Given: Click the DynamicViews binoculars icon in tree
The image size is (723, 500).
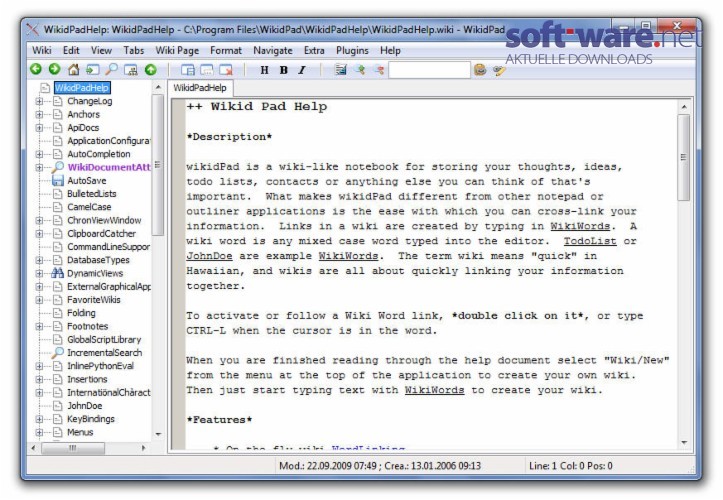Looking at the screenshot, I should [58, 273].
